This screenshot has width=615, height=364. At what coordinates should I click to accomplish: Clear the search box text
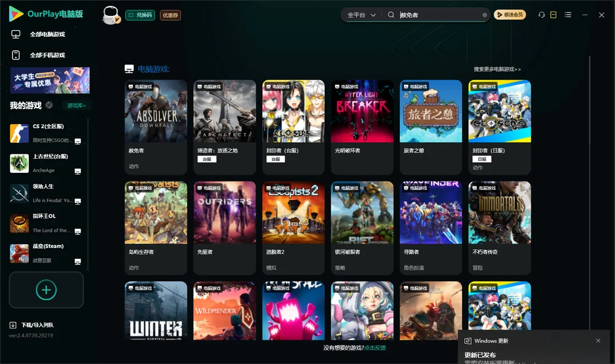point(485,15)
